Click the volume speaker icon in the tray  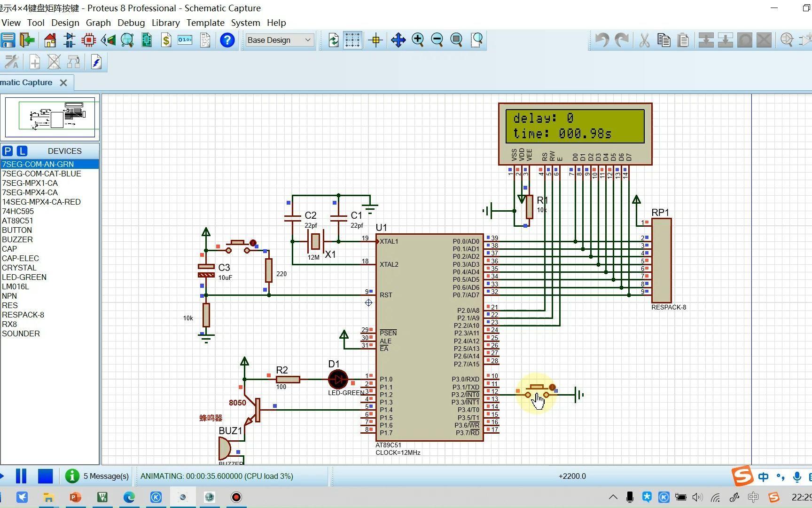point(697,497)
